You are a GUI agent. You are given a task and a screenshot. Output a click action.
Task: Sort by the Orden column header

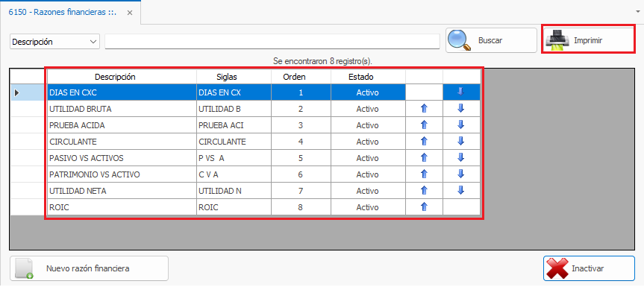(x=301, y=77)
